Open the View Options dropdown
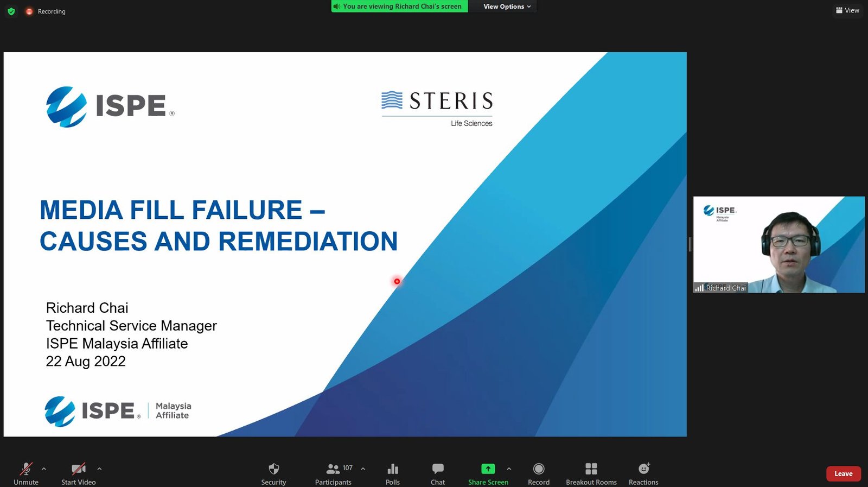Screen dimensions: 868x487 coord(507,7)
